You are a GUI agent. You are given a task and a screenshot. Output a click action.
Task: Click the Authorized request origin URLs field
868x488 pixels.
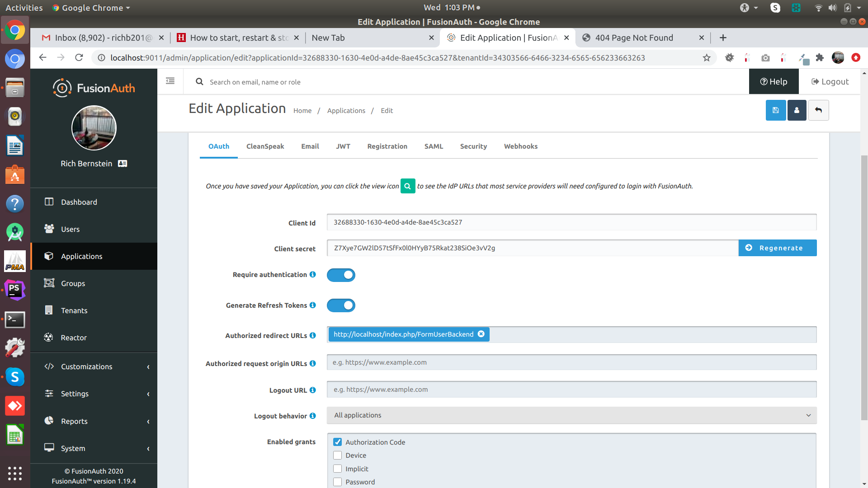pos(571,362)
